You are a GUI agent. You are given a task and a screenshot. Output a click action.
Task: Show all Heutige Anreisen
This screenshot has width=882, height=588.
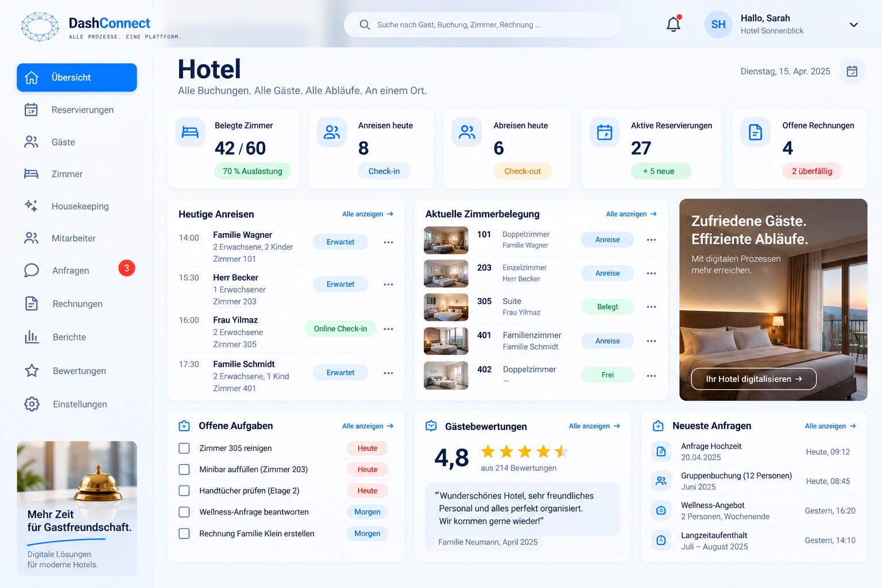[x=368, y=214]
